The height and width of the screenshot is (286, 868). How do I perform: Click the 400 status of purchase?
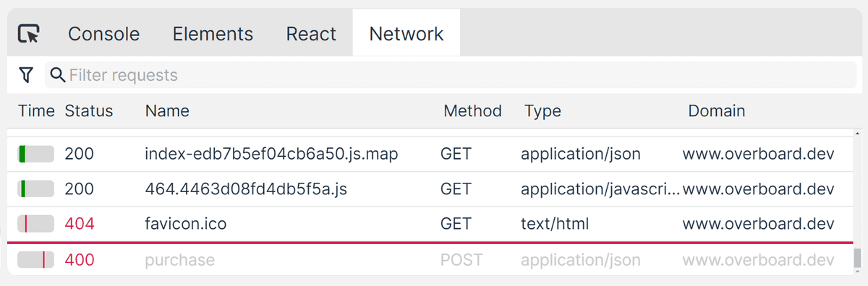coord(80,259)
